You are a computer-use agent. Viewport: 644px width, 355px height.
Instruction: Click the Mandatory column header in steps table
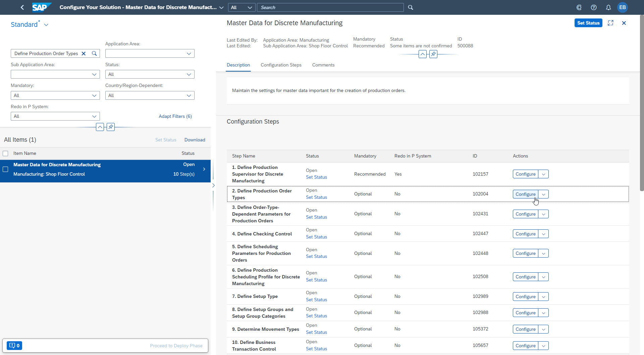(365, 156)
